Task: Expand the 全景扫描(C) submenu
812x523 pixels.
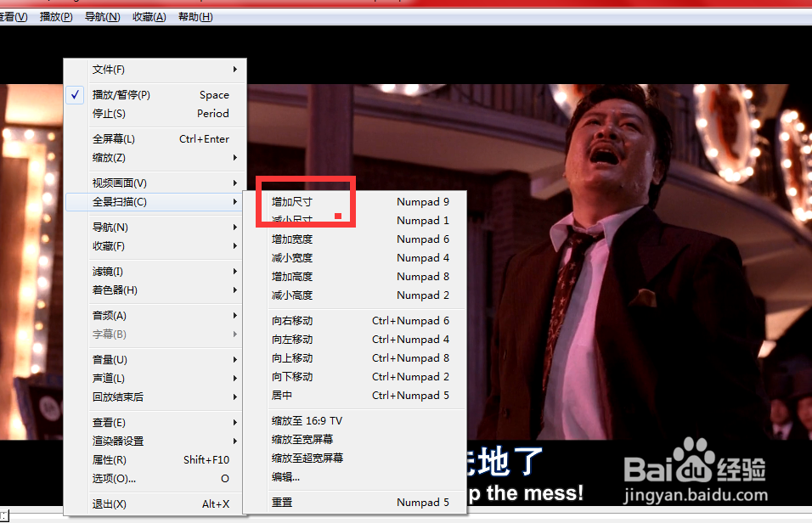Action: coord(155,202)
